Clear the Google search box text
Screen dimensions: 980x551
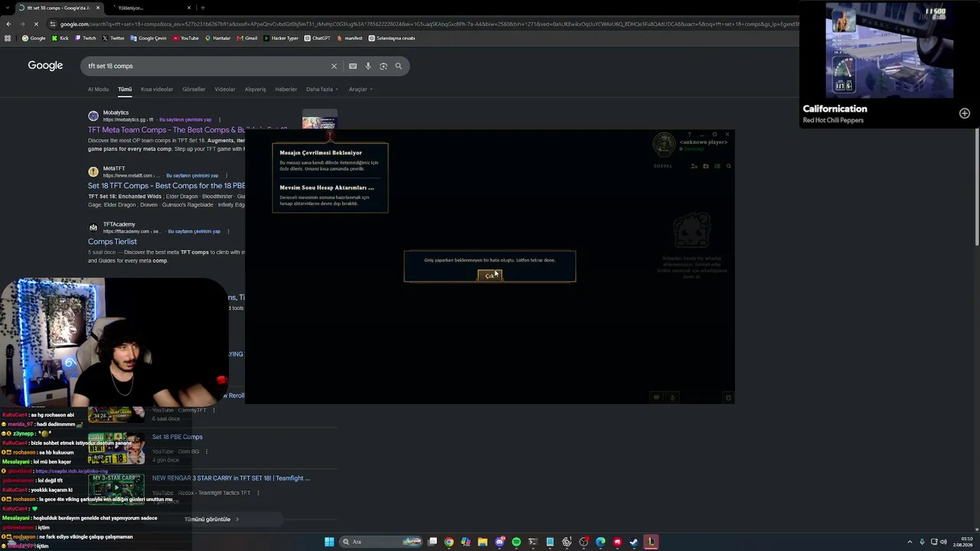coord(334,66)
